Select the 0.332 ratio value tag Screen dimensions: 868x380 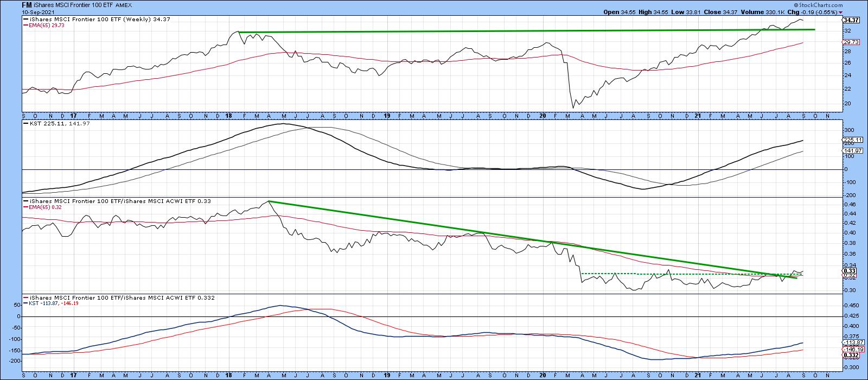click(x=850, y=354)
